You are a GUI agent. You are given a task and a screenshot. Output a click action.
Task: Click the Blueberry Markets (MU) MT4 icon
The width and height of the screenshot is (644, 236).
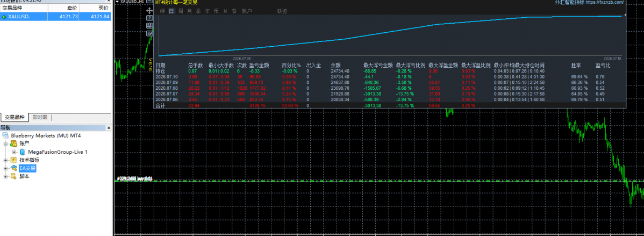[5, 135]
